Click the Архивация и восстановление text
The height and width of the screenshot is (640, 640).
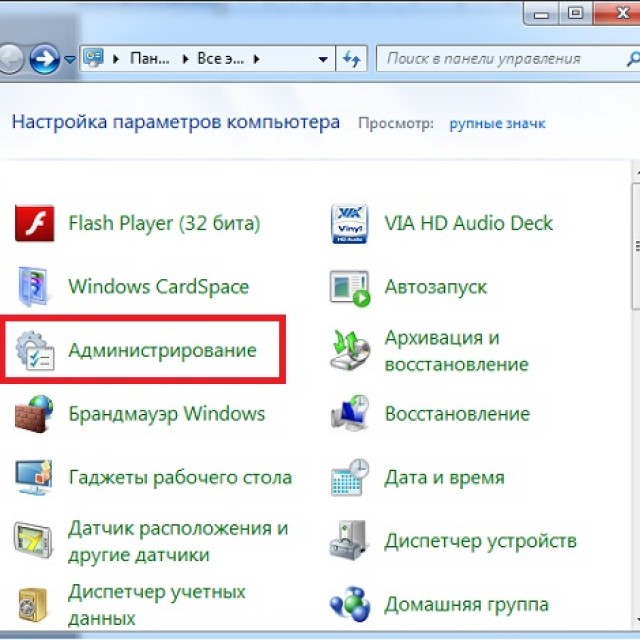(456, 351)
